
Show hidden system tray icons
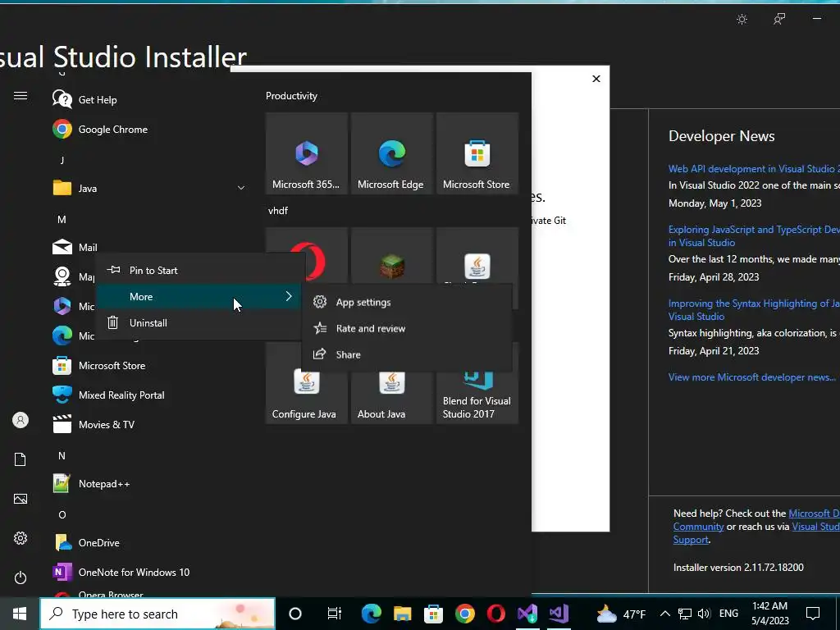click(x=664, y=614)
